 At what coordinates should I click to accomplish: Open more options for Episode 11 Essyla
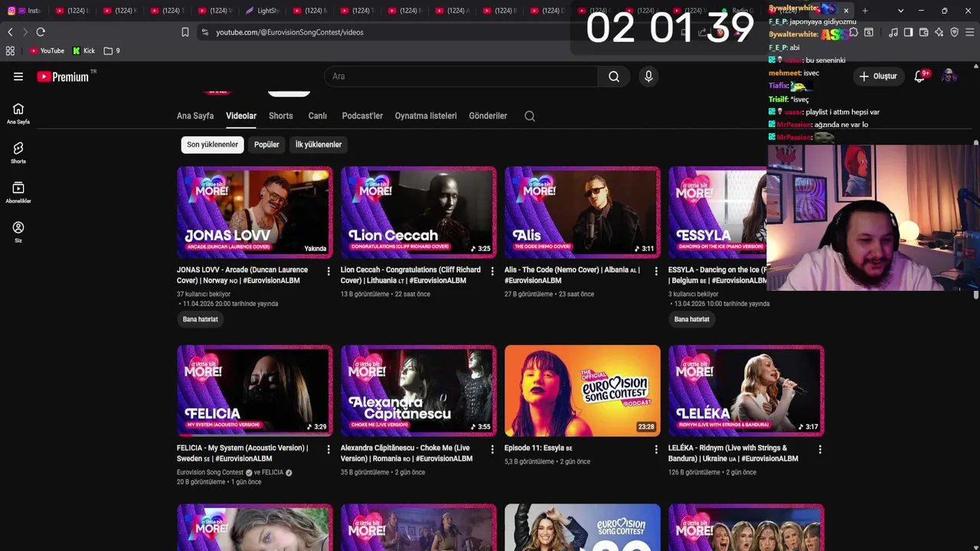click(656, 450)
